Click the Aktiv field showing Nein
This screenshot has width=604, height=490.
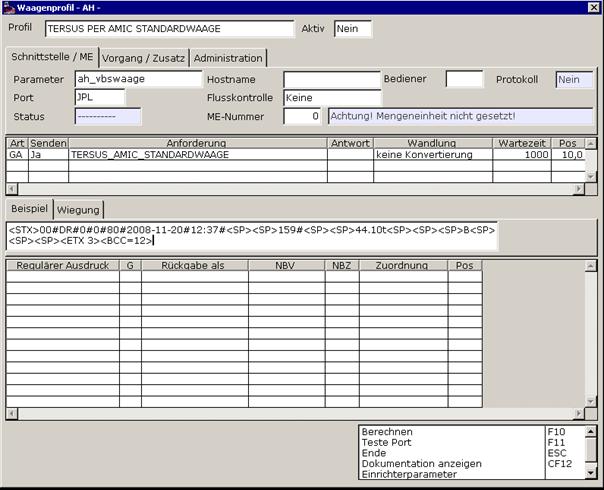[x=353, y=29]
